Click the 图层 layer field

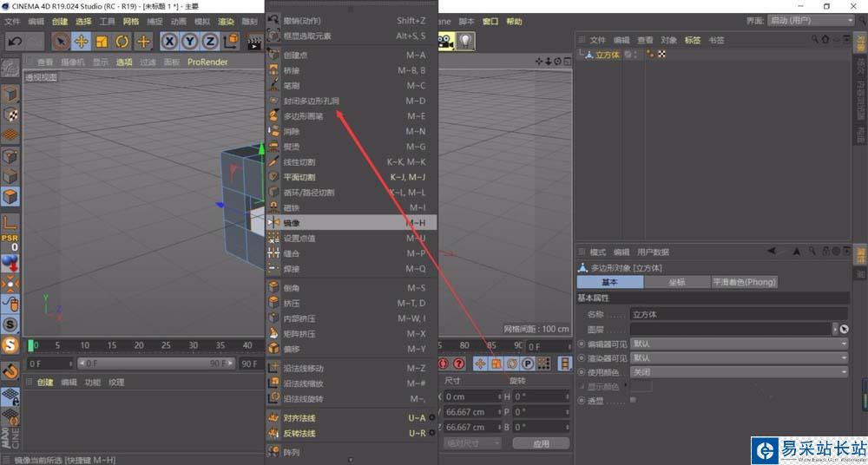pyautogui.click(x=731, y=329)
